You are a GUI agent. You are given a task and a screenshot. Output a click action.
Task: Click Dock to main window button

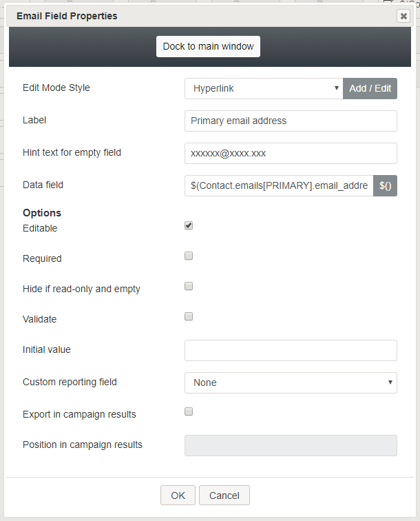(x=208, y=47)
